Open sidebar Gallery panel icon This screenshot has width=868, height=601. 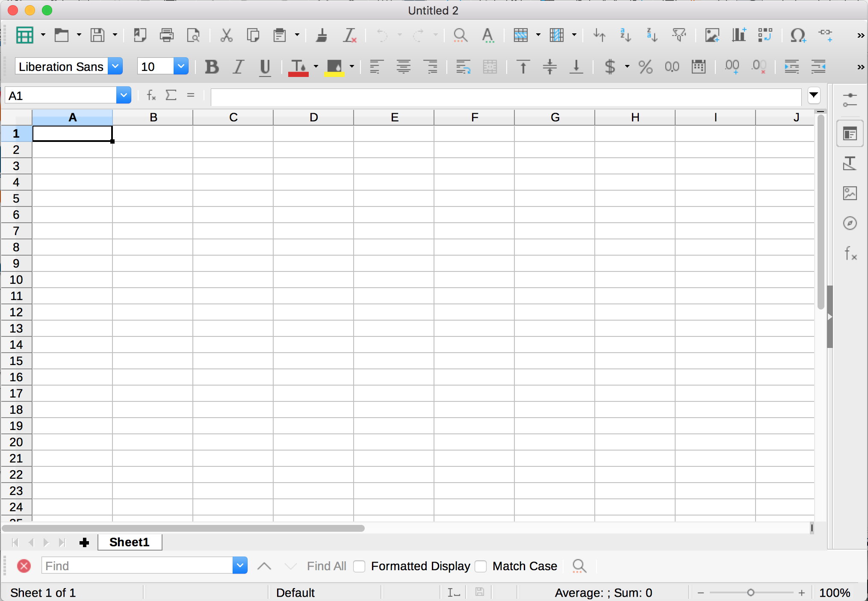850,193
